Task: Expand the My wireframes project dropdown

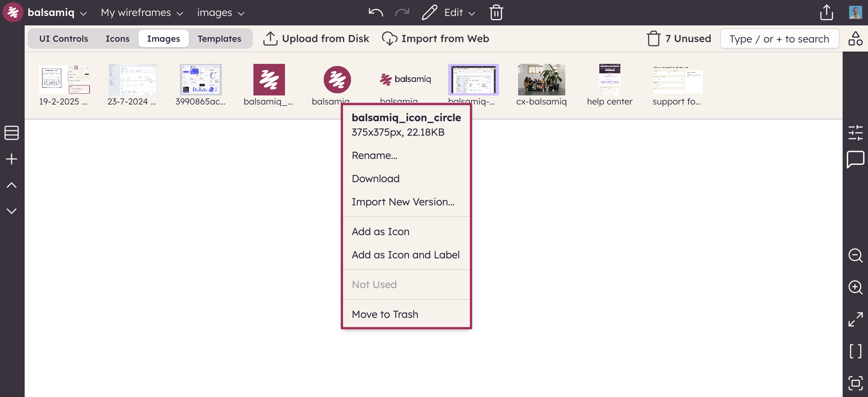Action: click(142, 13)
